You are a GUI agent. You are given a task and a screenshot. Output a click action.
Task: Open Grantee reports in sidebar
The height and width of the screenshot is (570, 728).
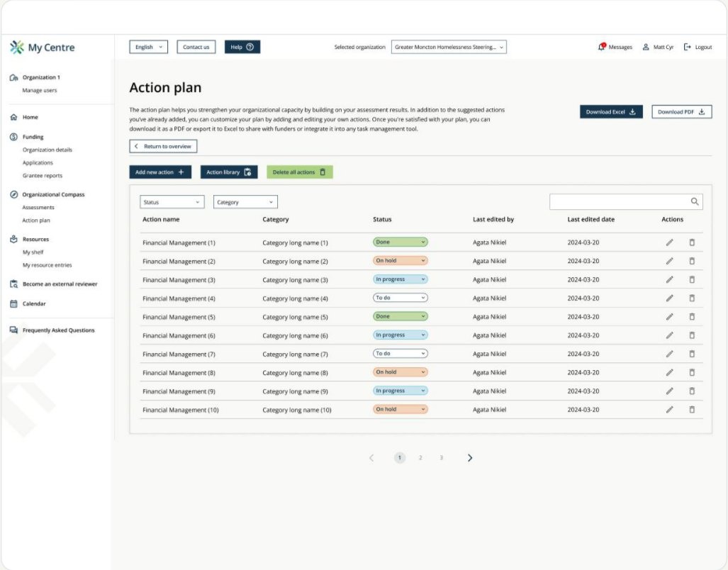click(x=43, y=175)
